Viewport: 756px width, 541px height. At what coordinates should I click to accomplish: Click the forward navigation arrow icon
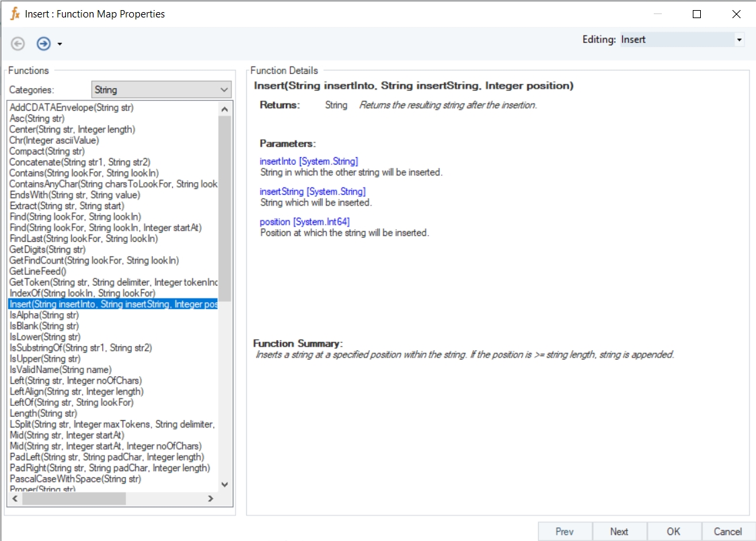click(43, 44)
